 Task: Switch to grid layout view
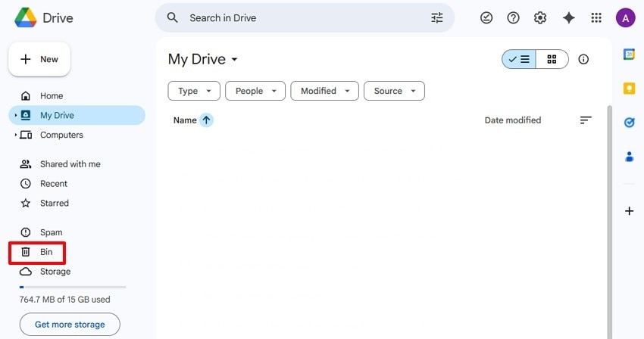552,59
